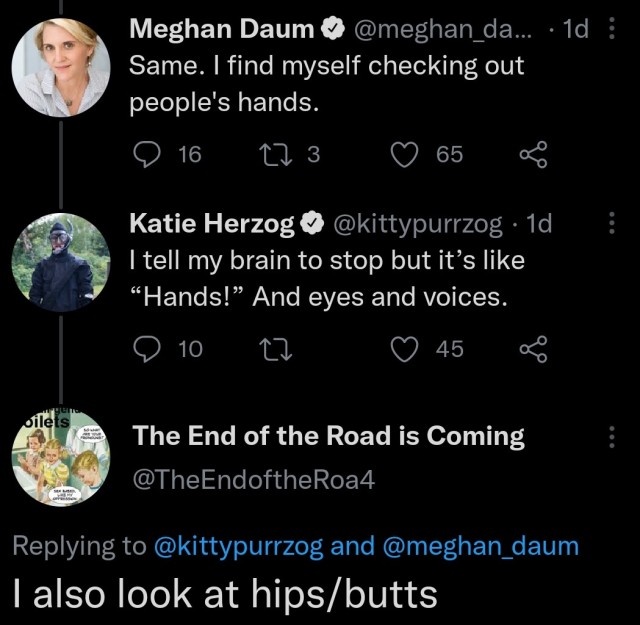
Task: Open more options on Katie Herzog's tweet
Action: pyautogui.click(x=612, y=225)
